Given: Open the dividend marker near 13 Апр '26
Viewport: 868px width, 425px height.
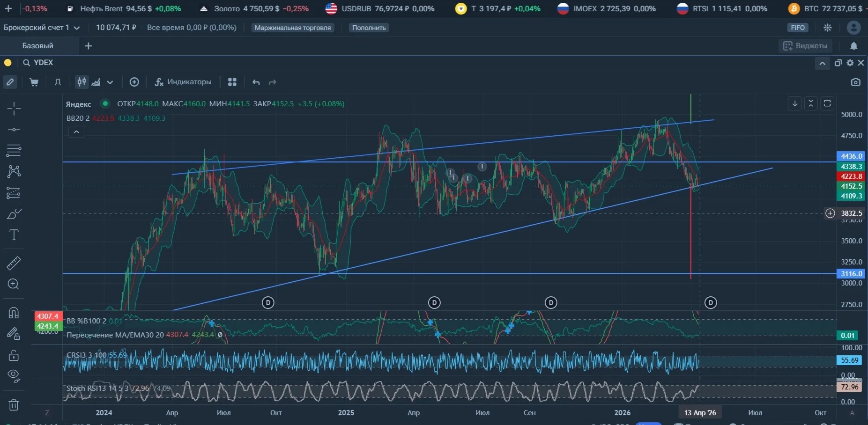Looking at the screenshot, I should (x=711, y=303).
